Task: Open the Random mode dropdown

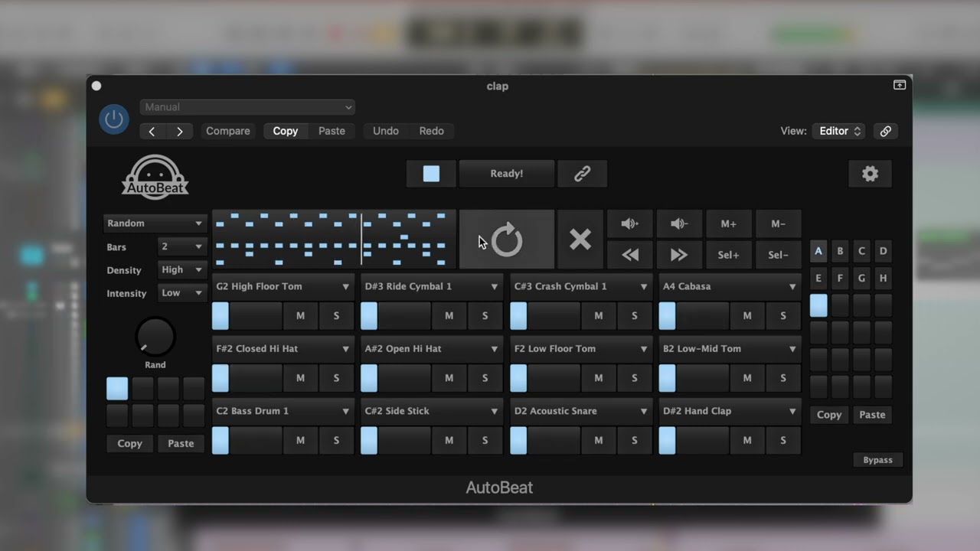Action: [x=155, y=223]
